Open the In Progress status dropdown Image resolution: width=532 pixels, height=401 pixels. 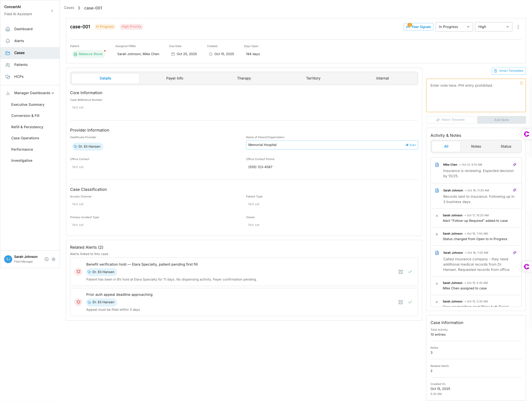[x=454, y=27]
